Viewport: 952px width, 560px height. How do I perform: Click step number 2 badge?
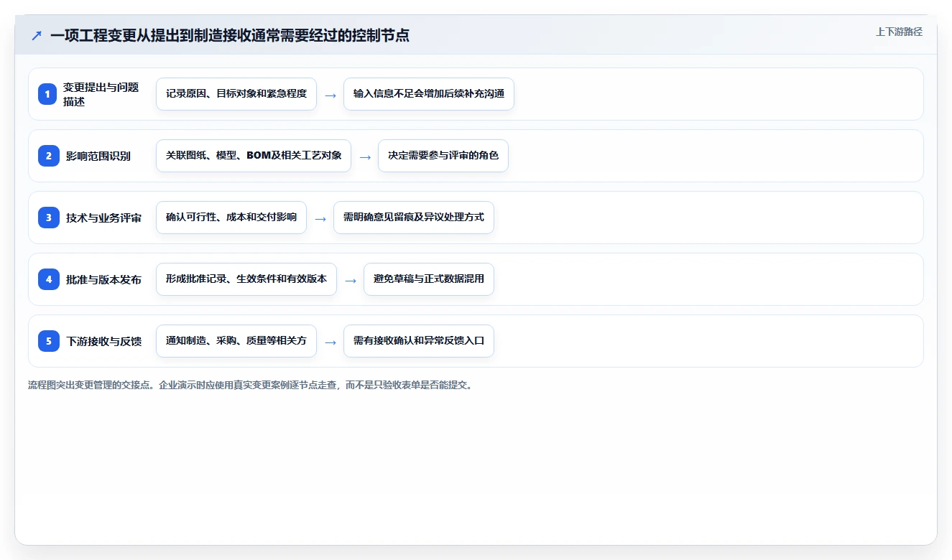pyautogui.click(x=47, y=156)
